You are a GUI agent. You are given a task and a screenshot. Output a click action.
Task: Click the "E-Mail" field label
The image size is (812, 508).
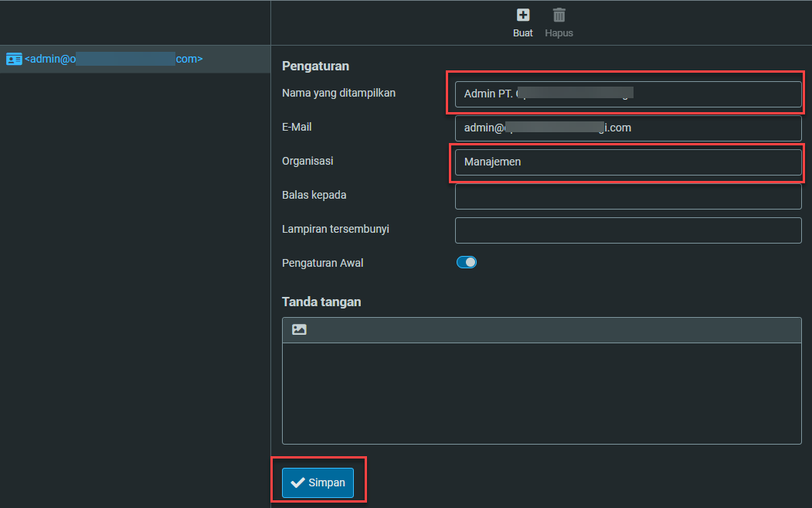click(297, 127)
